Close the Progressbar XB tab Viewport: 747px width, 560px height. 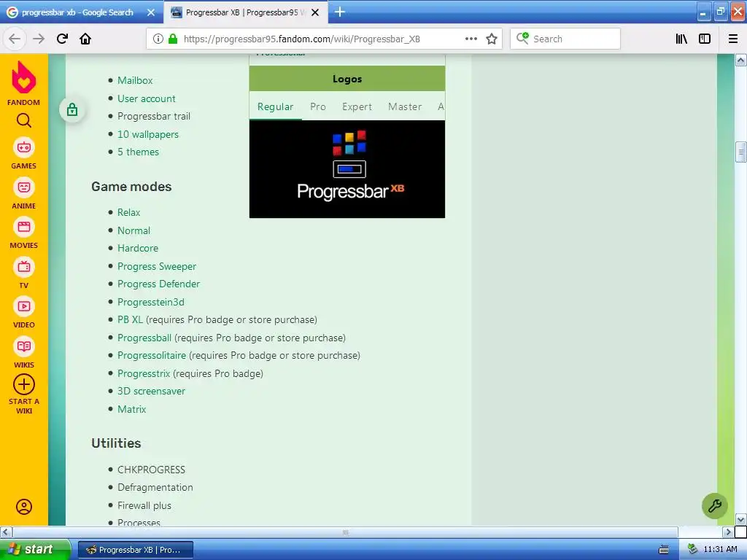pyautogui.click(x=315, y=12)
